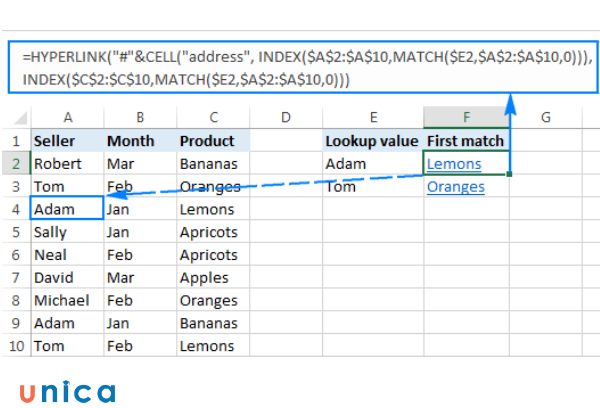
Task: Click the Michael cell in column A
Action: click(x=66, y=301)
